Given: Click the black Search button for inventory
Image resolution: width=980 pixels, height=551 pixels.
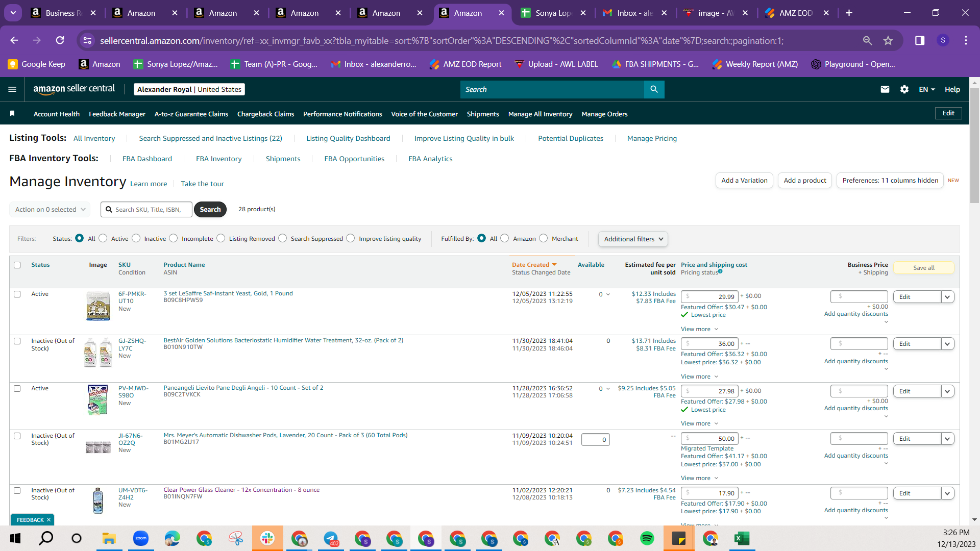Looking at the screenshot, I should click(x=210, y=210).
